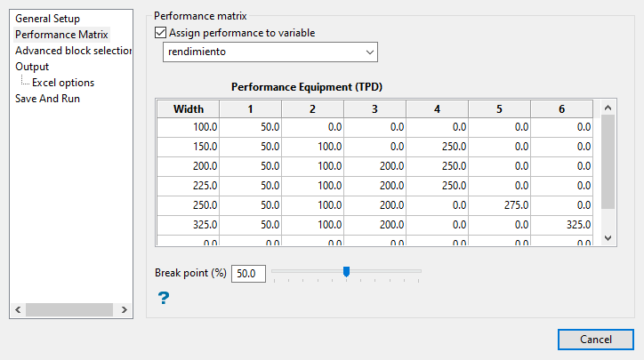Select the Output tree item

click(32, 67)
